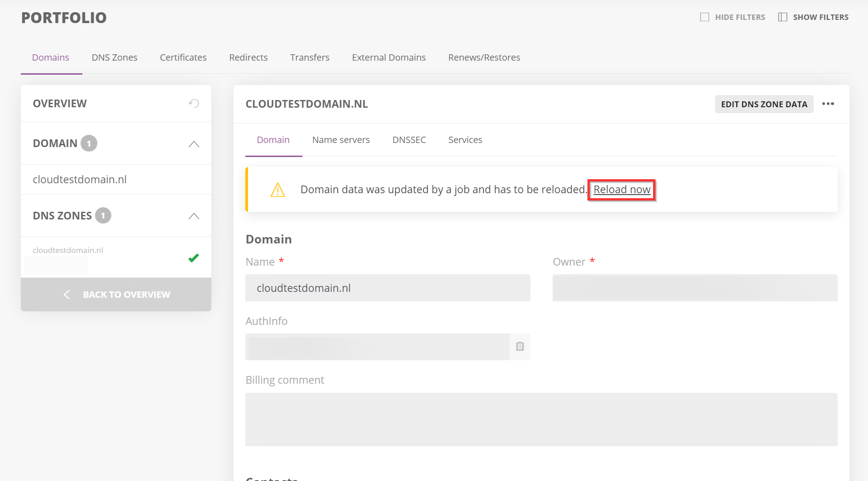This screenshot has width=868, height=481.
Task: Toggle the Hide Filters checkbox
Action: point(705,17)
